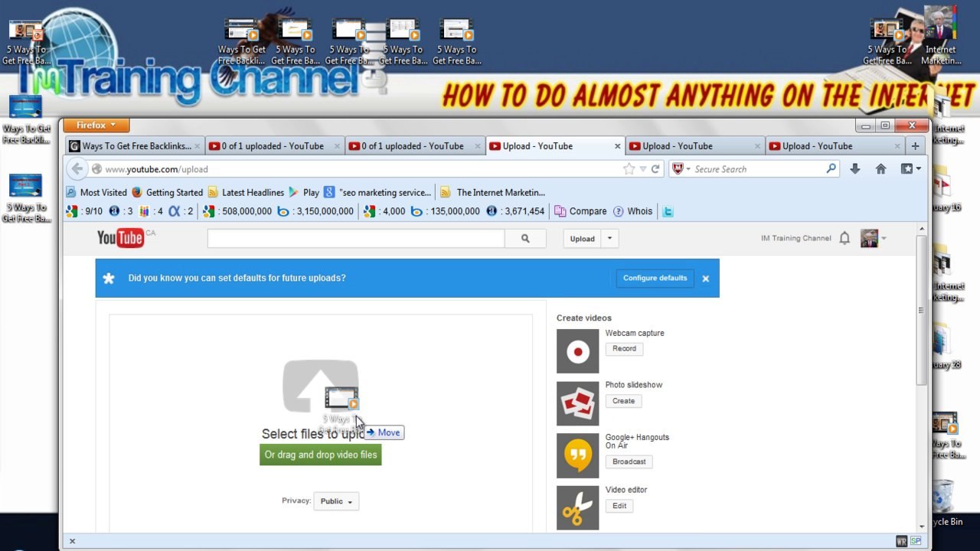The width and height of the screenshot is (980, 551).
Task: Click the browser vertical scrollbar thumb
Action: pyautogui.click(x=922, y=310)
